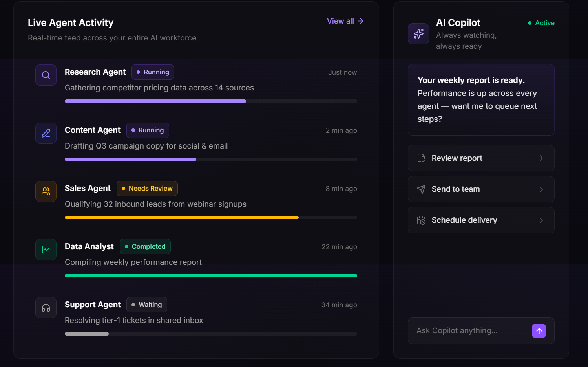588x367 pixels.
Task: Click the Active status indicator
Action: click(541, 23)
